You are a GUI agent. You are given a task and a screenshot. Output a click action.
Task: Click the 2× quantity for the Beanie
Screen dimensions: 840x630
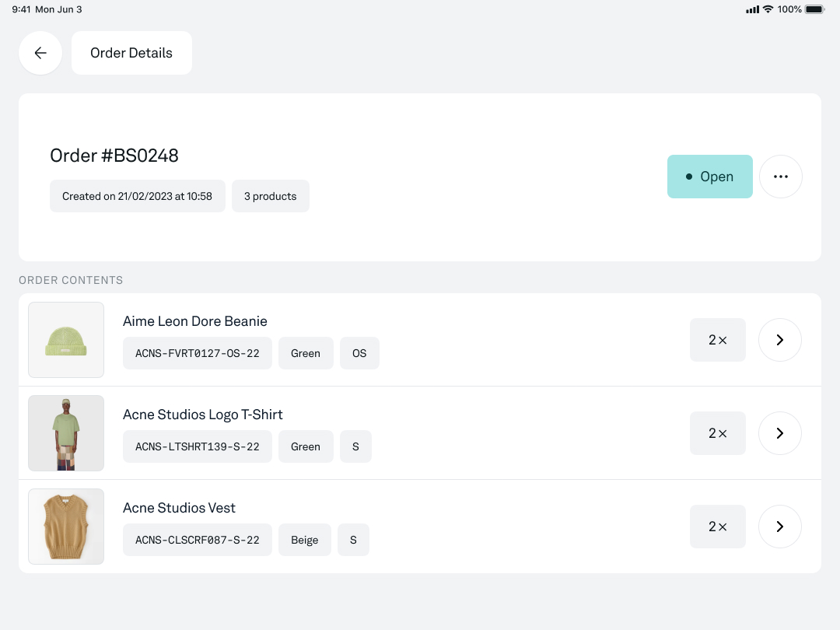(717, 340)
